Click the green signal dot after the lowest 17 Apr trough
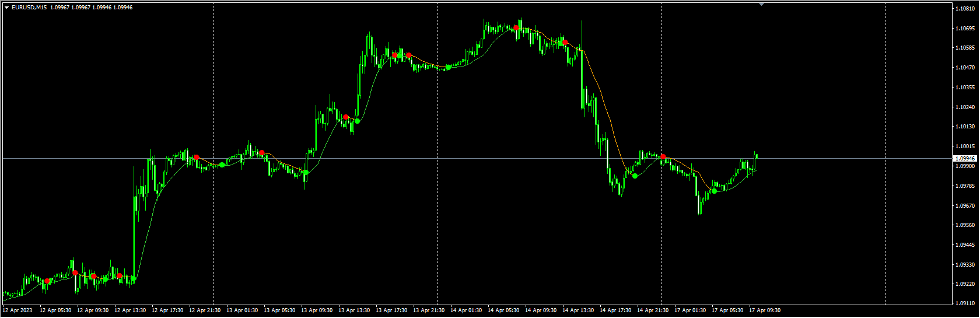 click(714, 191)
